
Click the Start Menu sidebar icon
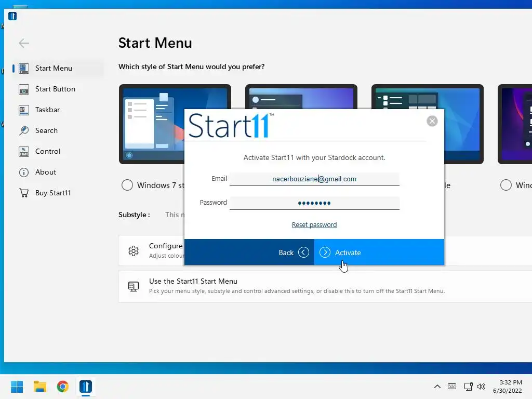click(24, 68)
